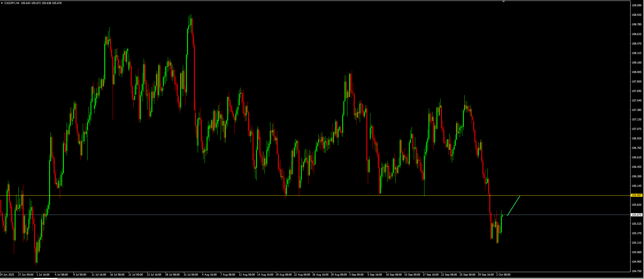Select the green diagonal trendline
Viewport: 644px width, 279px height.
click(514, 206)
